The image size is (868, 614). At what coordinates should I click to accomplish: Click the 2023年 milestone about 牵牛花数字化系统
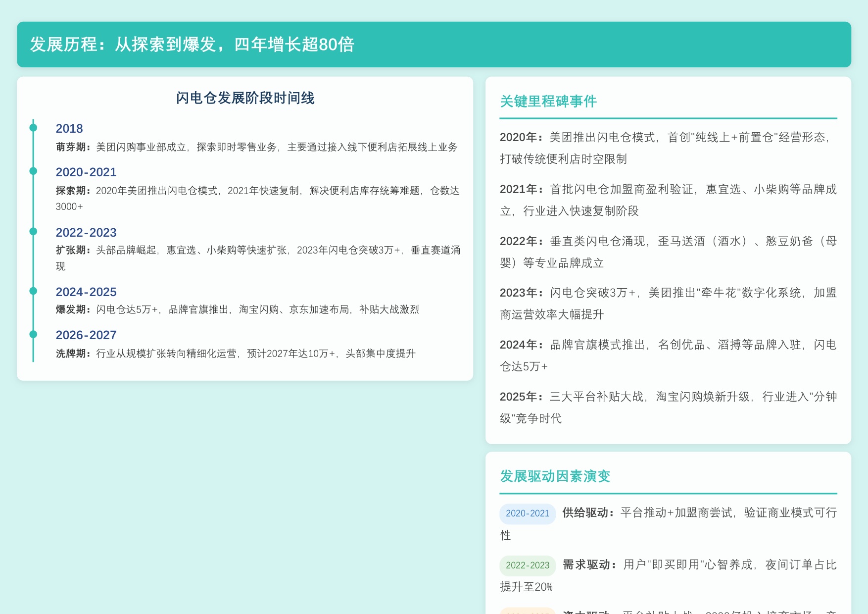point(668,304)
